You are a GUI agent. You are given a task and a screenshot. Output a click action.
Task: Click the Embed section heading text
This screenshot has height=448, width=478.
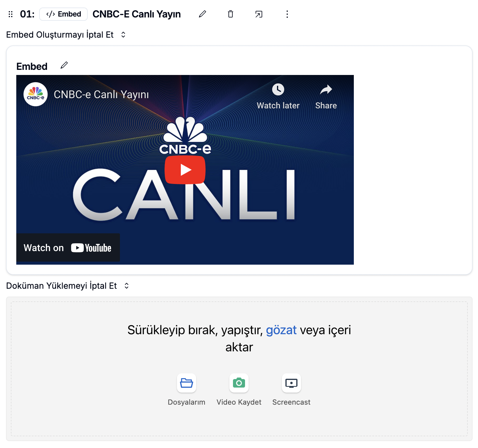coord(32,66)
